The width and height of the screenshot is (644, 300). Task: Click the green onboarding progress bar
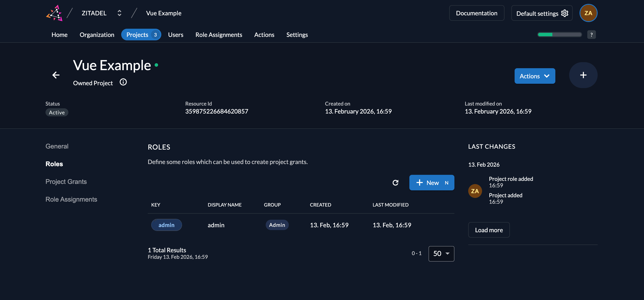click(559, 35)
